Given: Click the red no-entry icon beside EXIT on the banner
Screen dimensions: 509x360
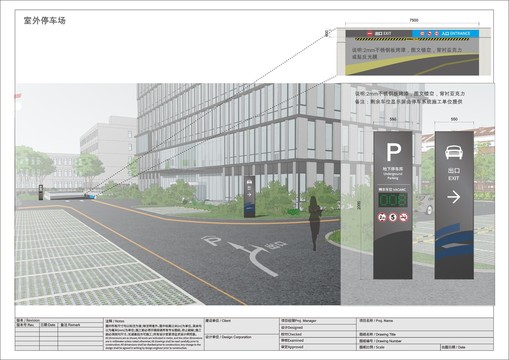Looking at the screenshot, I should 369,34.
